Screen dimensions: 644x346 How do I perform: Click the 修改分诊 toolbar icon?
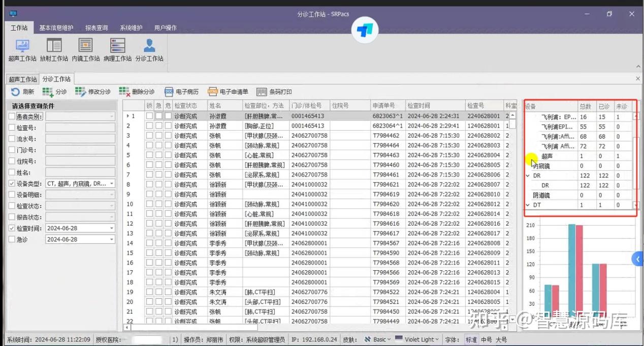[x=80, y=92]
